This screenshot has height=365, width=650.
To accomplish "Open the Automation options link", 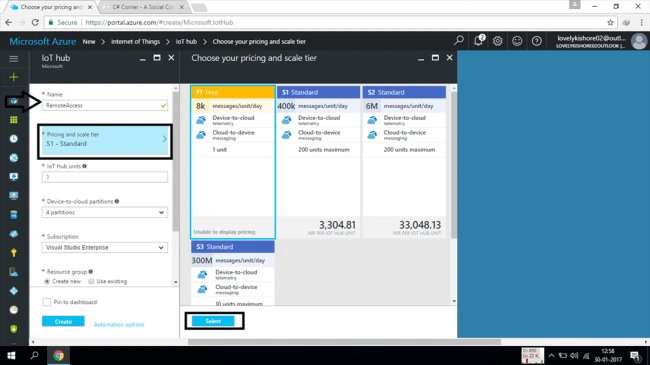I will (119, 324).
